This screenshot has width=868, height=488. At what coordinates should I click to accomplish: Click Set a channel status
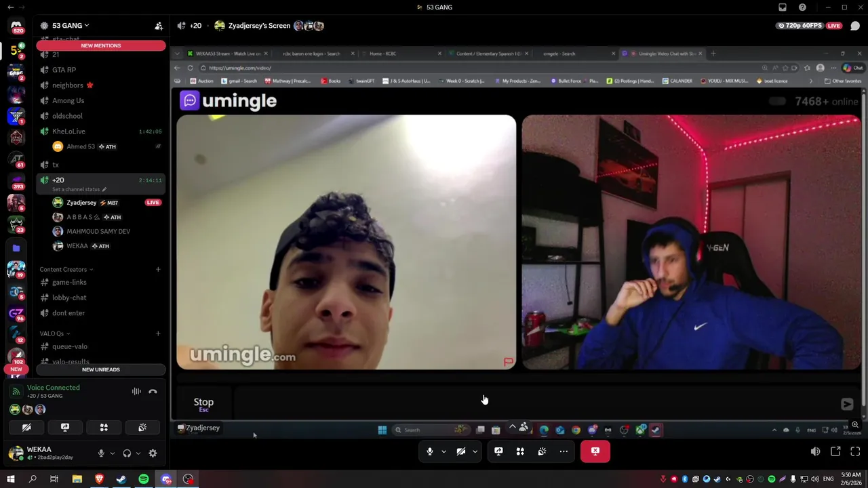point(79,190)
